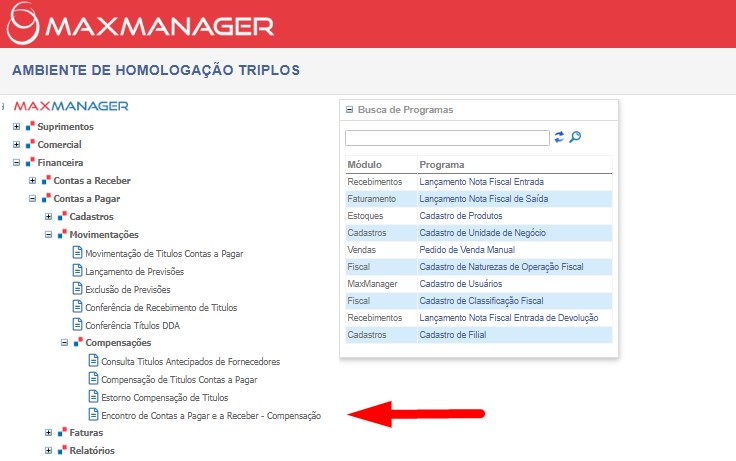The height and width of the screenshot is (461, 736).
Task: Open Cadastro de Usuários program
Action: (460, 284)
